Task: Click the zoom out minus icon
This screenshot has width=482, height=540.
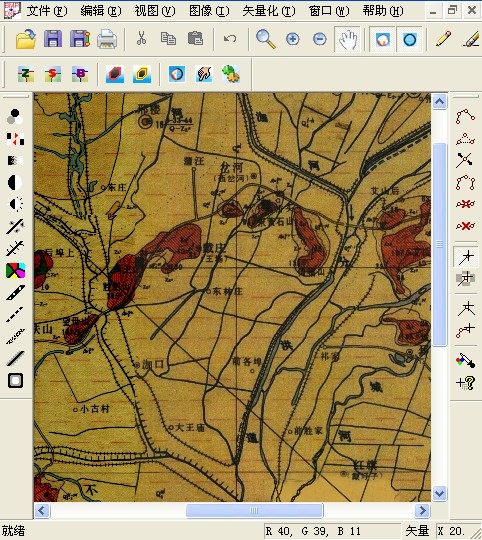Action: (x=319, y=39)
